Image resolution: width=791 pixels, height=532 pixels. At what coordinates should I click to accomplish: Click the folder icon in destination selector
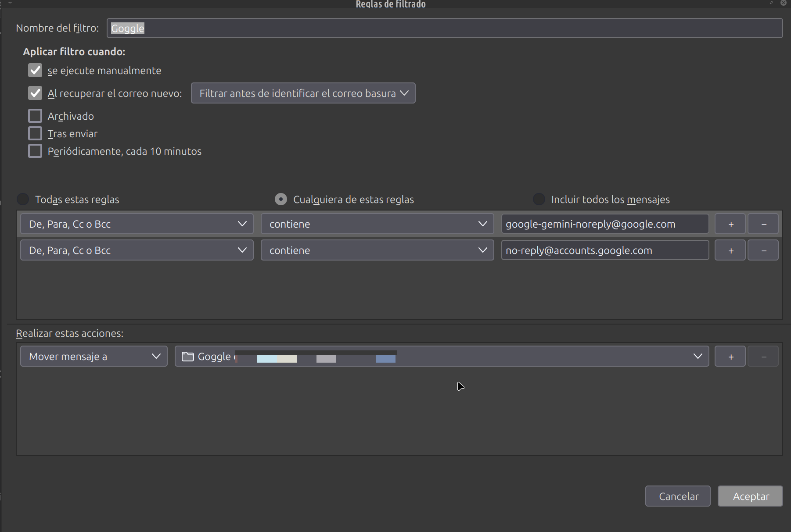[x=188, y=357]
